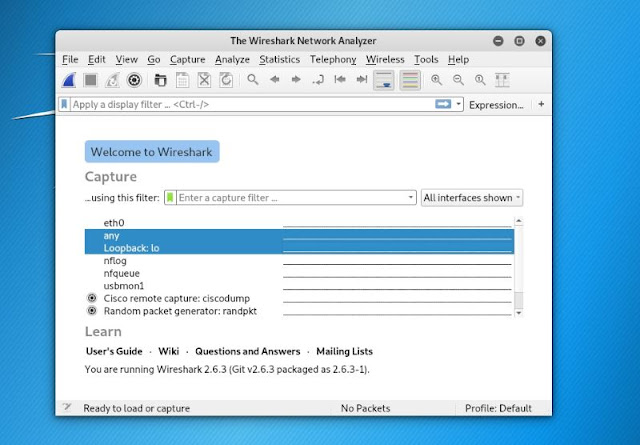The width and height of the screenshot is (640, 445).
Task: Select the eth0 interface
Action: 299,223
